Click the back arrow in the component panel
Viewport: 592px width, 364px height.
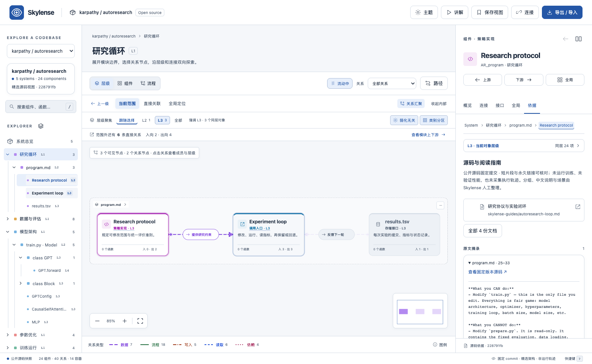(x=565, y=39)
